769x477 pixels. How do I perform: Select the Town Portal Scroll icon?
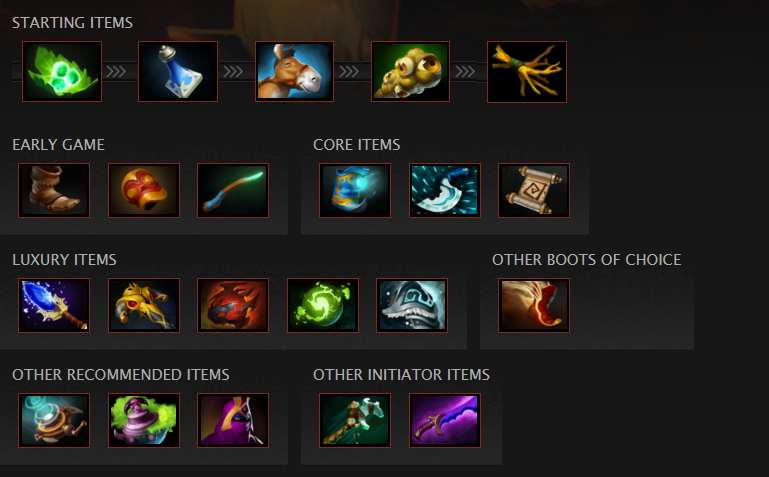click(534, 190)
